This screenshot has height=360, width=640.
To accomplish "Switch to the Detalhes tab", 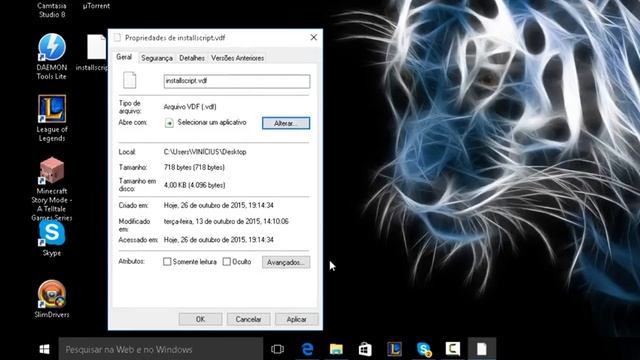I will [192, 58].
